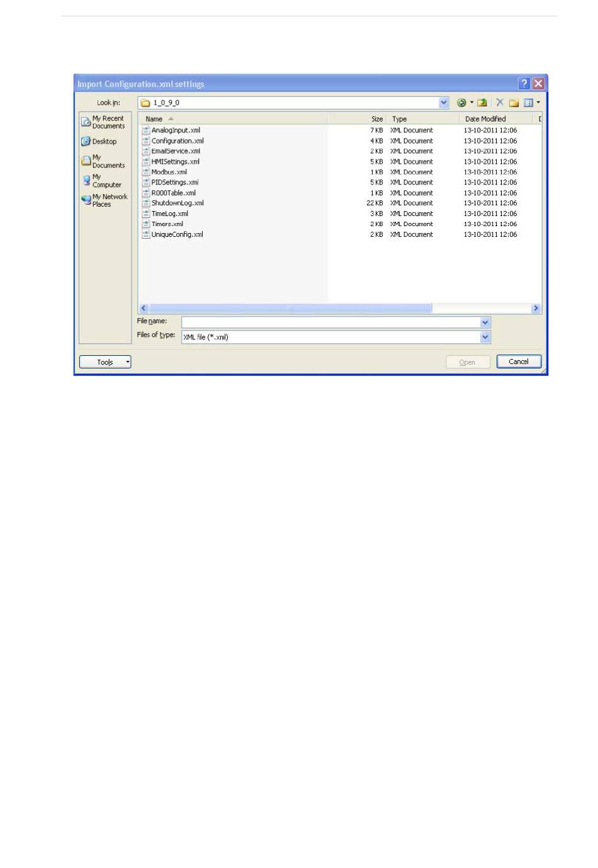
Task: Open My Recent Documents location
Action: tap(104, 122)
